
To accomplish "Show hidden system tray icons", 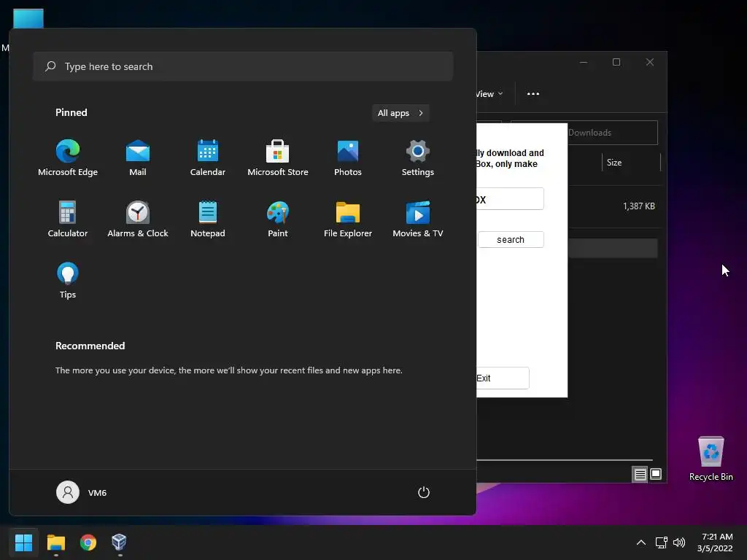I will coord(641,542).
